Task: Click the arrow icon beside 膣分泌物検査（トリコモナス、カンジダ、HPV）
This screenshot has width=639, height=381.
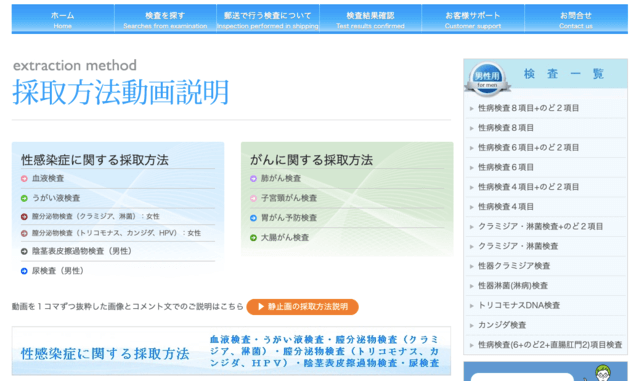Action: [x=24, y=233]
